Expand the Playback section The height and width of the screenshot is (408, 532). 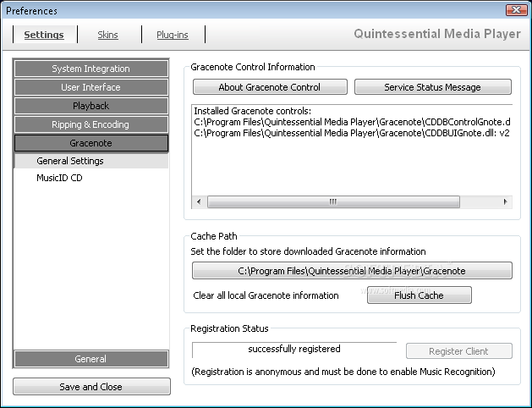pyautogui.click(x=91, y=106)
